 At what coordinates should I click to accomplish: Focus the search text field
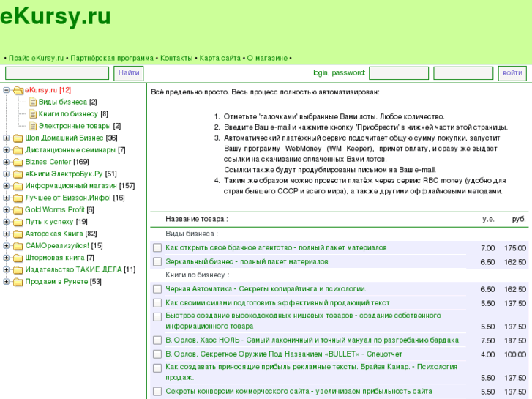pos(57,73)
